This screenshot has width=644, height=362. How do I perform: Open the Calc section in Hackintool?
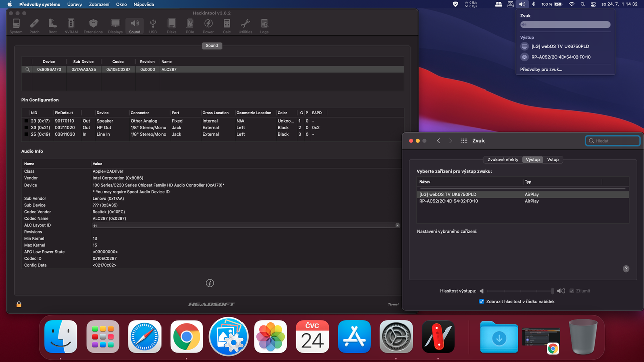click(227, 26)
